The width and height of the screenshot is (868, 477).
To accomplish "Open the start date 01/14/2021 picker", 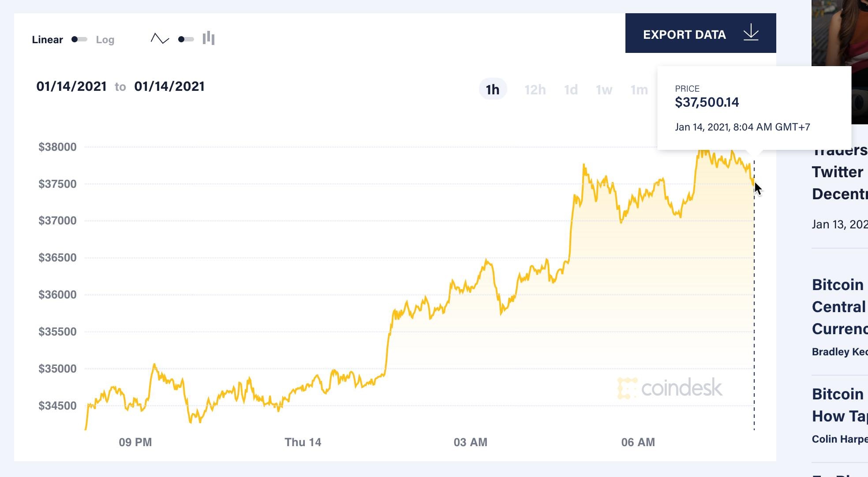I will 71,86.
